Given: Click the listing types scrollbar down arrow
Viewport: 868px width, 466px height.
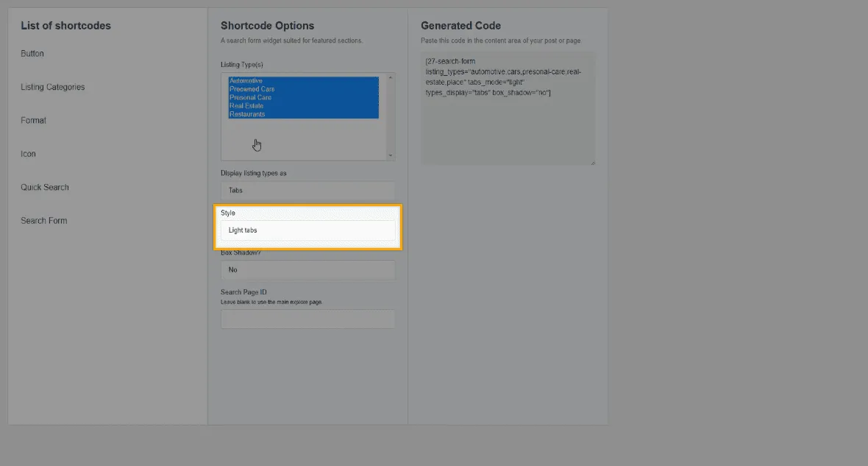Looking at the screenshot, I should click(x=391, y=155).
